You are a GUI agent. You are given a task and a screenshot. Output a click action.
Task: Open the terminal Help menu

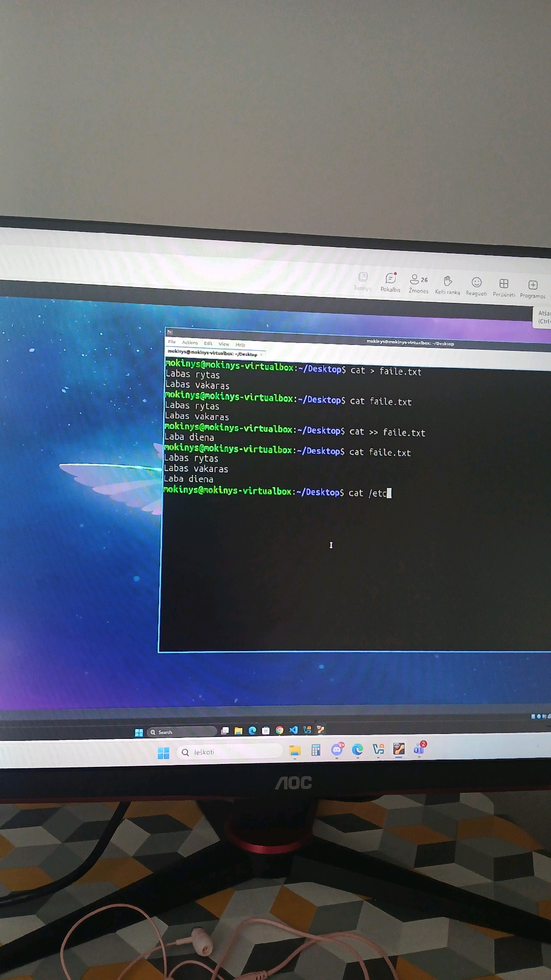(240, 344)
